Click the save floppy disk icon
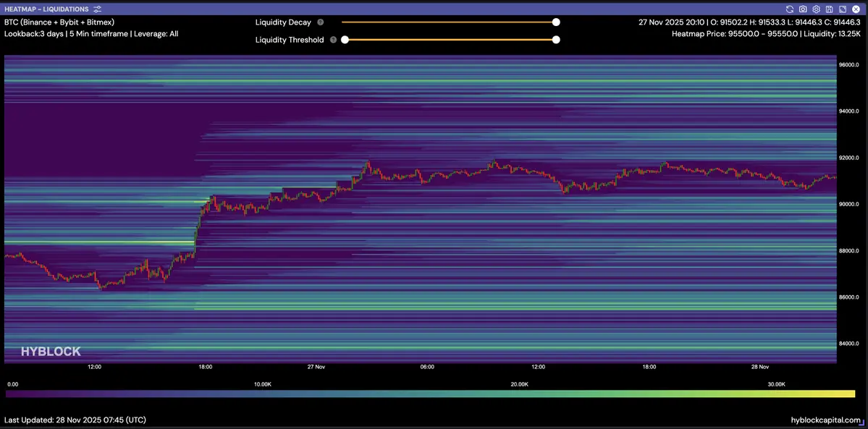The height and width of the screenshot is (429, 868). tap(829, 9)
